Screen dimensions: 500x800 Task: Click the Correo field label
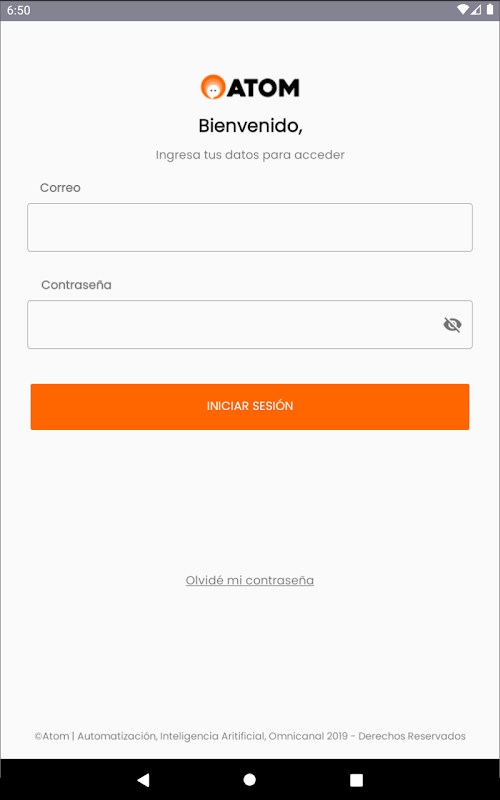[60, 188]
